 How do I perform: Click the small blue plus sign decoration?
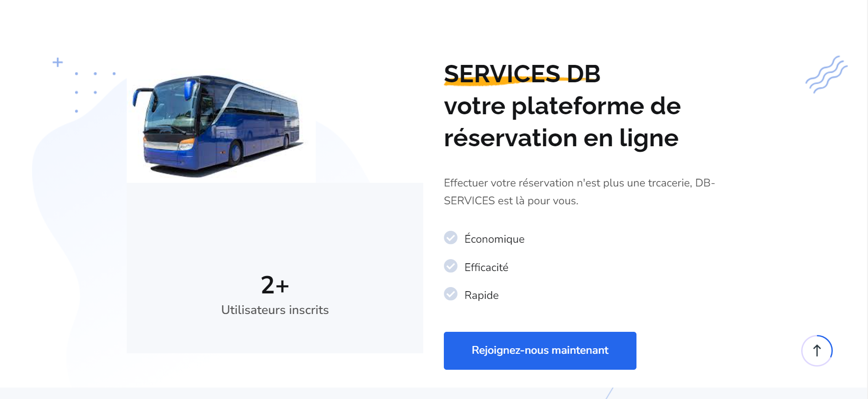click(x=58, y=62)
